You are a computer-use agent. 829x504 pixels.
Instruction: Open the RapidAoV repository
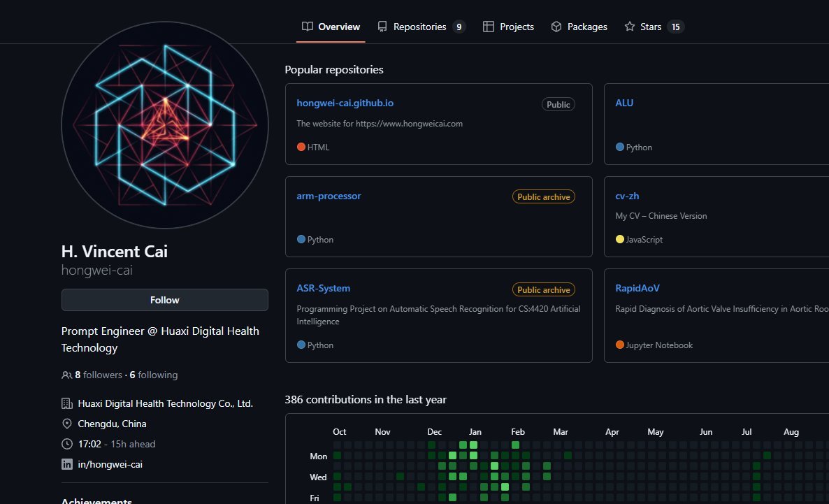(637, 288)
